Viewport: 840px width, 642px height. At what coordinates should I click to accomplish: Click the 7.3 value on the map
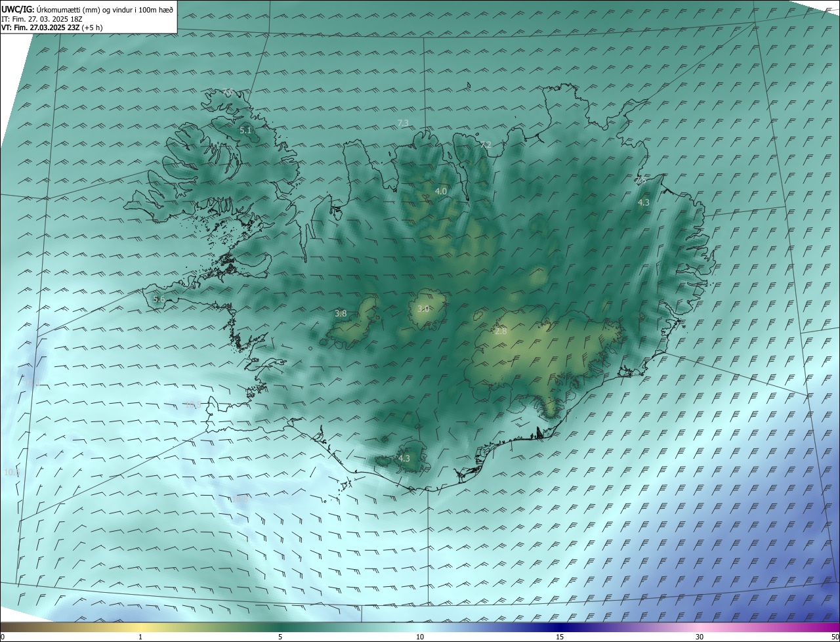point(403,123)
